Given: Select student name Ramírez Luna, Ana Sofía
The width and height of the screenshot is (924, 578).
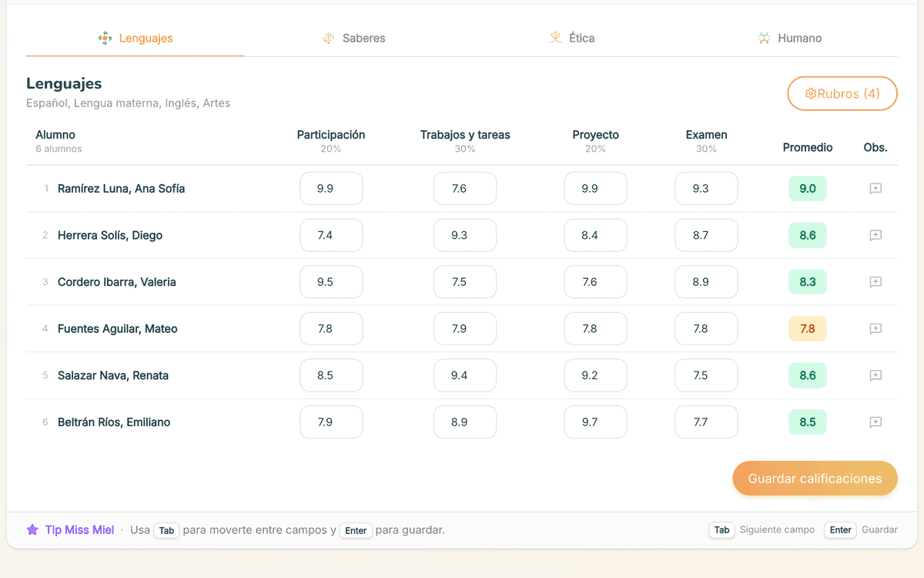Looking at the screenshot, I should point(121,189).
